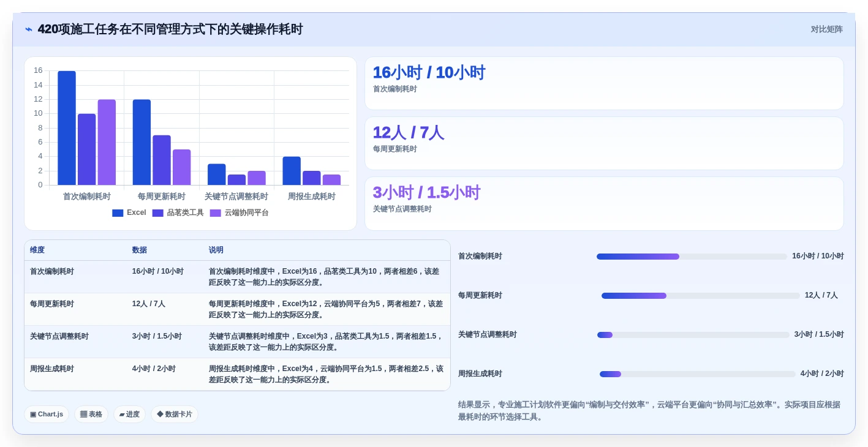
Task: Click the 数据卡片 tag chip
Action: click(174, 415)
